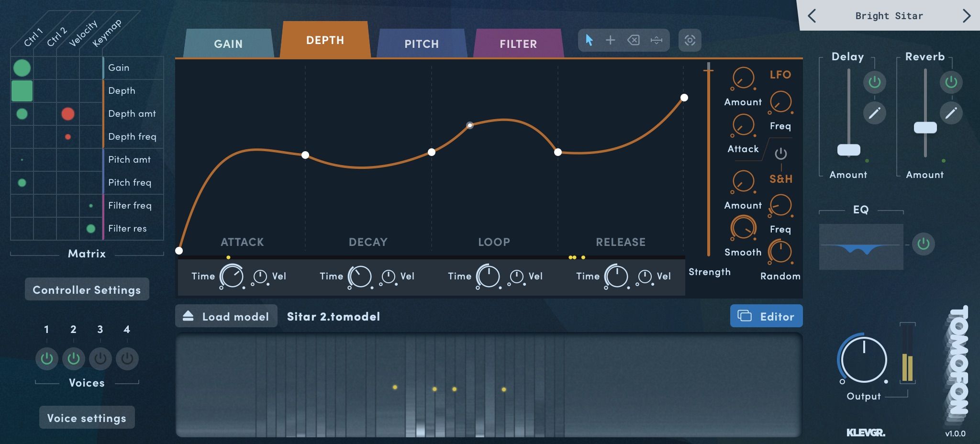Click the target/focus icon beside the toolbar
Image resolution: width=980 pixels, height=444 pixels.
click(690, 40)
